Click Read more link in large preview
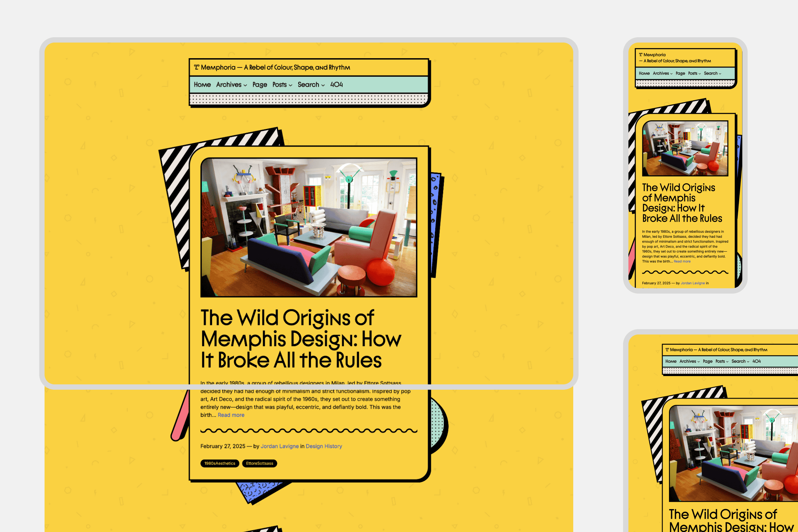The image size is (798, 532). pos(231,415)
